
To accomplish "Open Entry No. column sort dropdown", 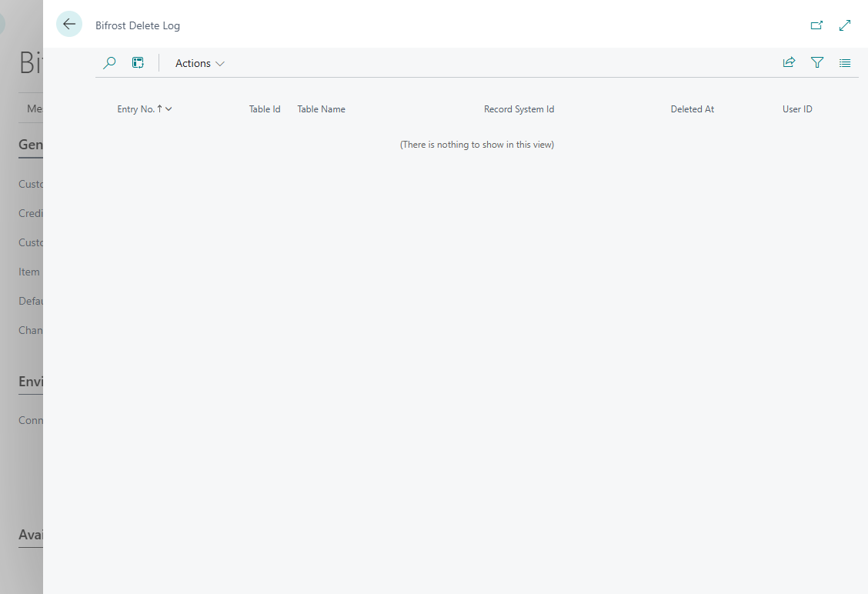I will (x=169, y=109).
